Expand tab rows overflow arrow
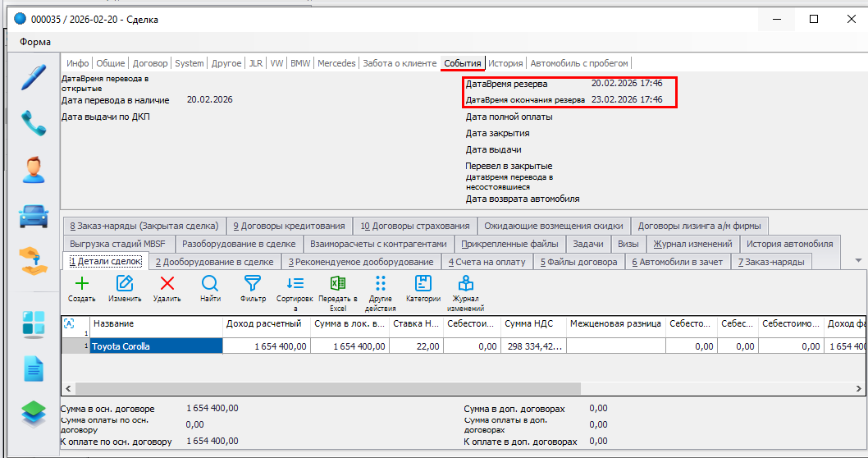 [x=858, y=260]
